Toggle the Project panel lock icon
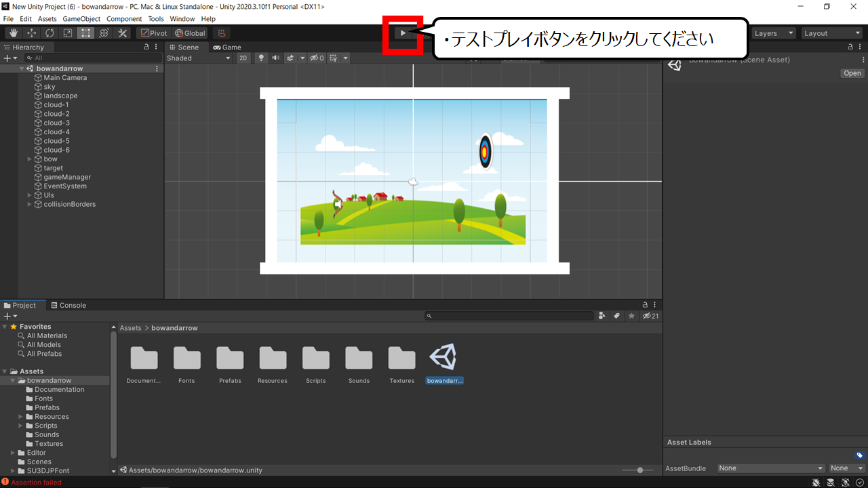The height and width of the screenshot is (488, 868). tap(646, 306)
